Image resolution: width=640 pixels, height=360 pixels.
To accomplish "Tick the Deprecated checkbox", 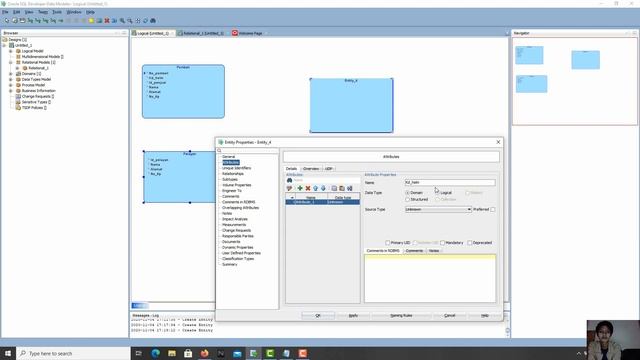I will pyautogui.click(x=470, y=243).
